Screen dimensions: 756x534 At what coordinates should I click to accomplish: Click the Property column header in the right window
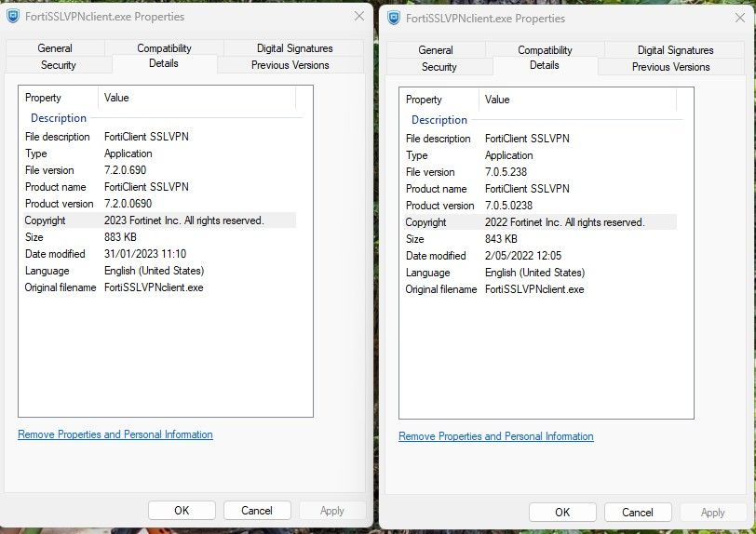click(439, 100)
